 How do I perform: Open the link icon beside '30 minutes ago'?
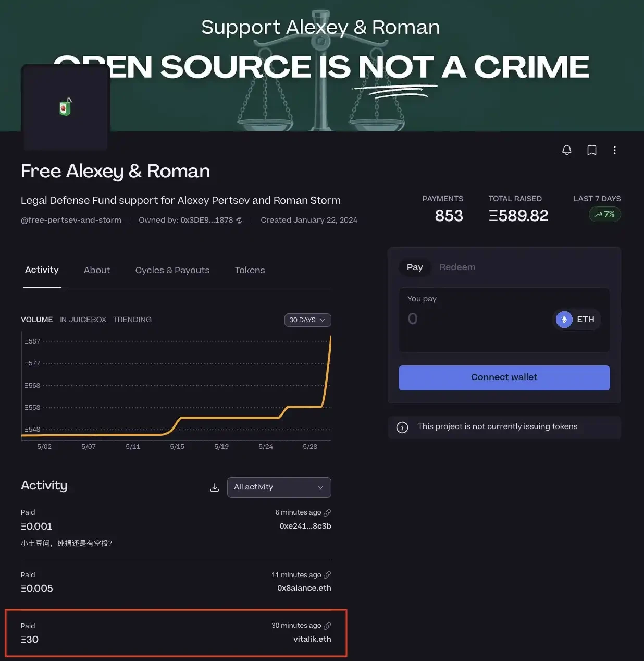click(327, 626)
